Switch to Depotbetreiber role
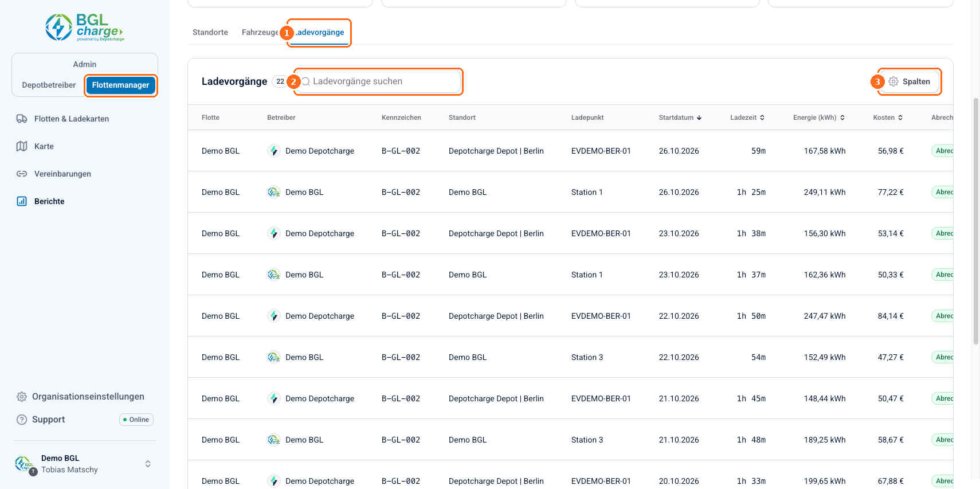 (49, 85)
